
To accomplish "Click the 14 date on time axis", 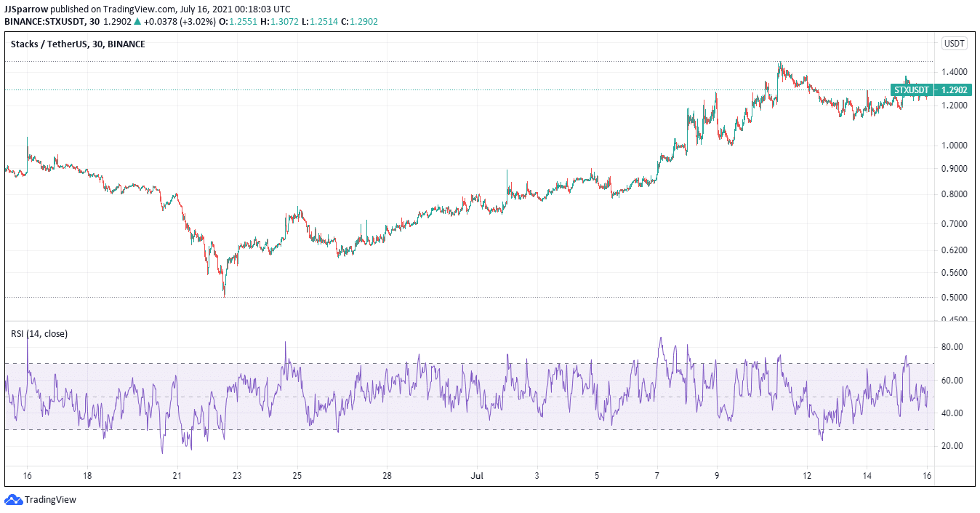I will point(867,476).
